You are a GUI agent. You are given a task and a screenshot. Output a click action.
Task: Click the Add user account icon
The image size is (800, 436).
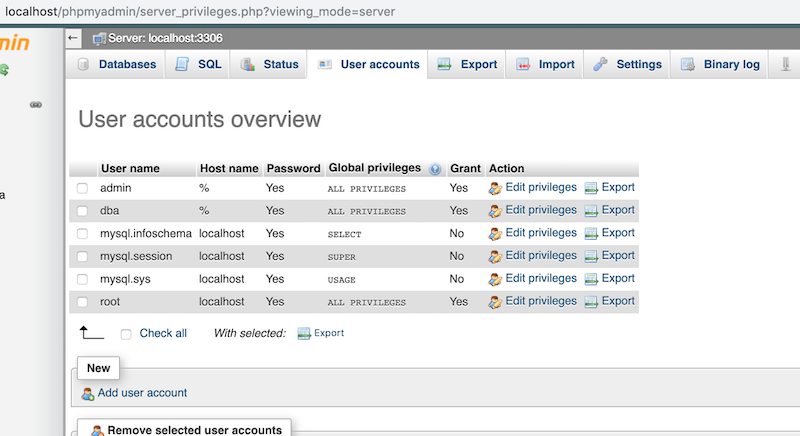point(88,394)
